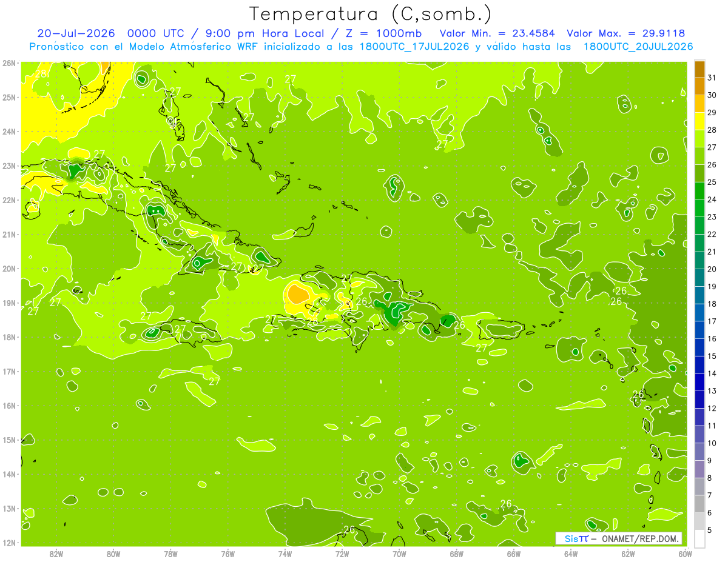
Task: Pick the yellow swatch between 28 and 29
Action: click(x=700, y=121)
